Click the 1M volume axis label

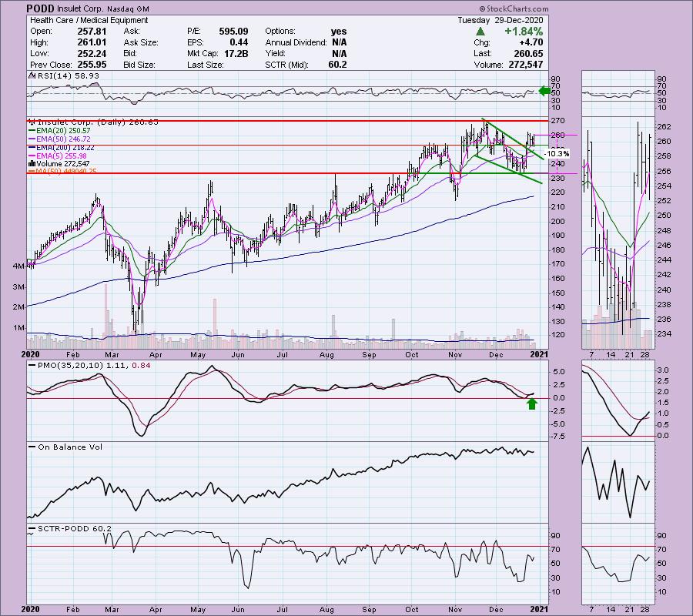(x=18, y=328)
